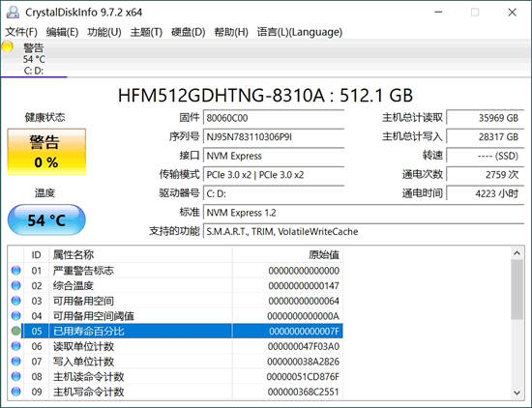The width and height of the screenshot is (532, 408).
Task: Click the 固件 field showing 80060C00
Action: (274, 118)
